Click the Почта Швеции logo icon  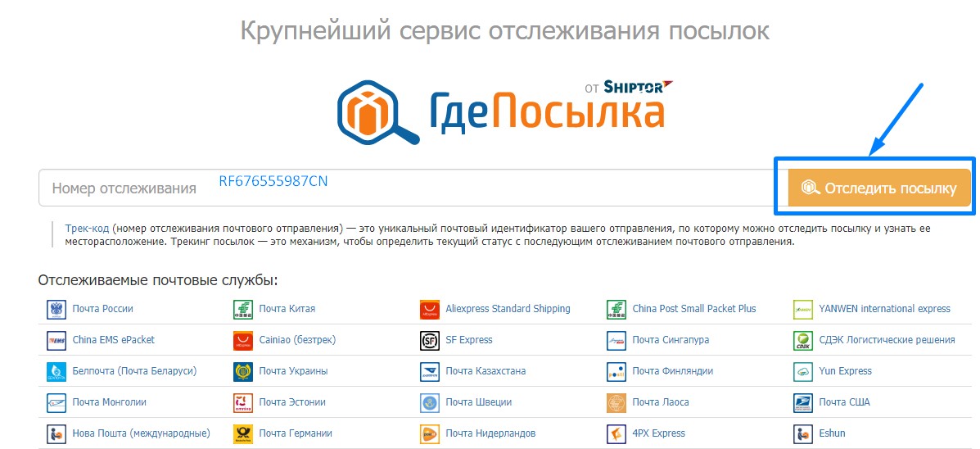(x=429, y=403)
